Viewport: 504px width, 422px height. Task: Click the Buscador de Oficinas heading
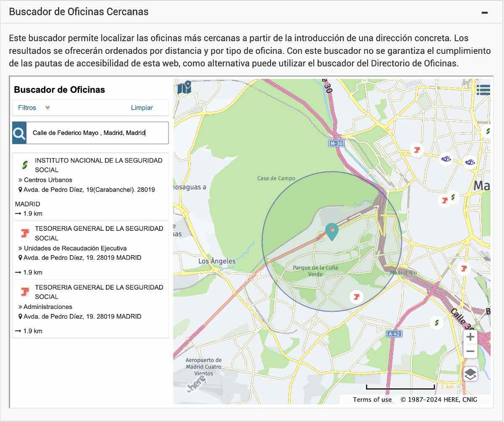coord(60,90)
